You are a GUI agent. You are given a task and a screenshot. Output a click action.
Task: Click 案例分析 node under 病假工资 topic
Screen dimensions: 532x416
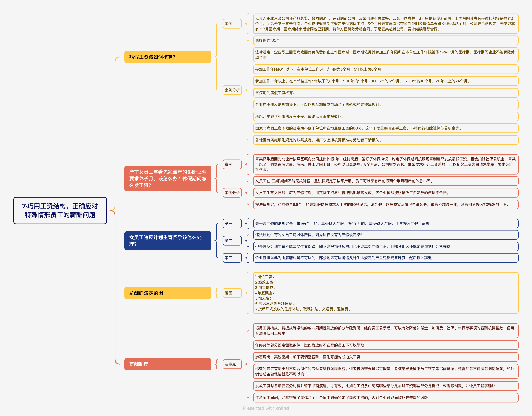point(232,90)
